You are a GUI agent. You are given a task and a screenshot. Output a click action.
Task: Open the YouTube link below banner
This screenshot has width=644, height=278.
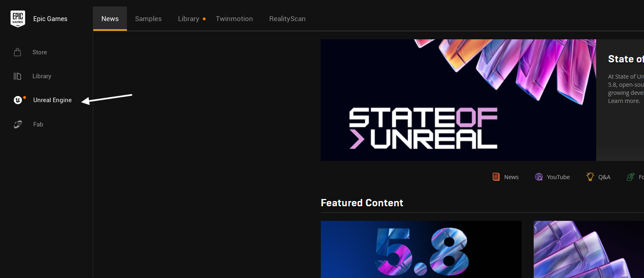tap(558, 177)
